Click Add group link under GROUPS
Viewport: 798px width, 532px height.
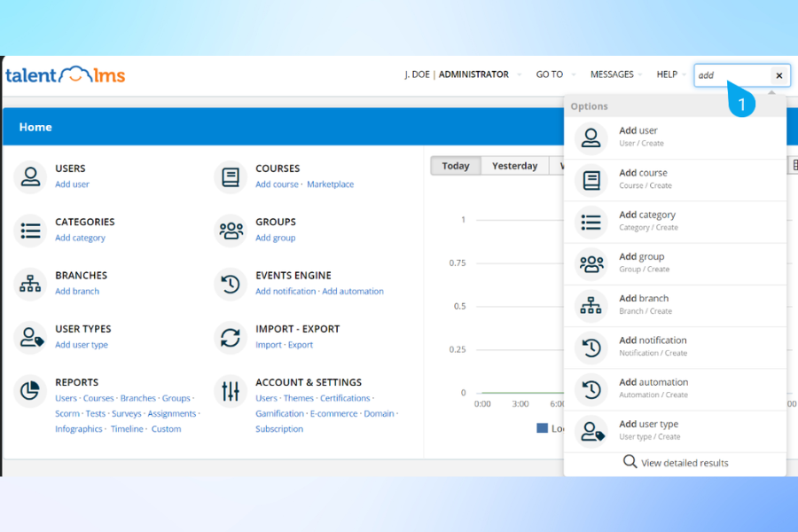pos(276,238)
